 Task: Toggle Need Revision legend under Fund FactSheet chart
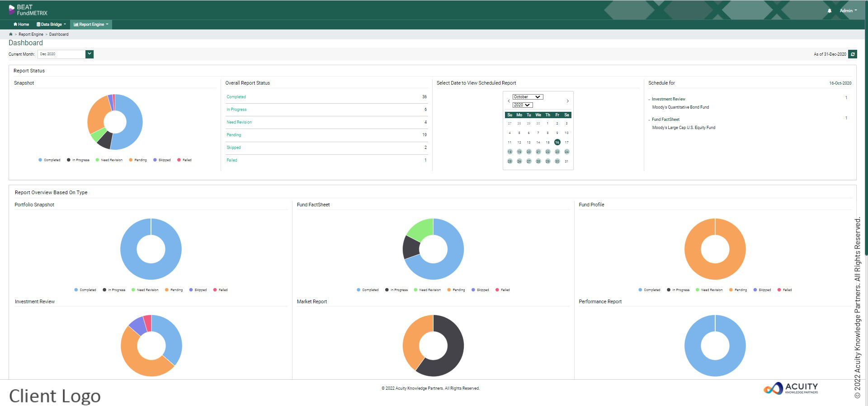[x=427, y=290]
